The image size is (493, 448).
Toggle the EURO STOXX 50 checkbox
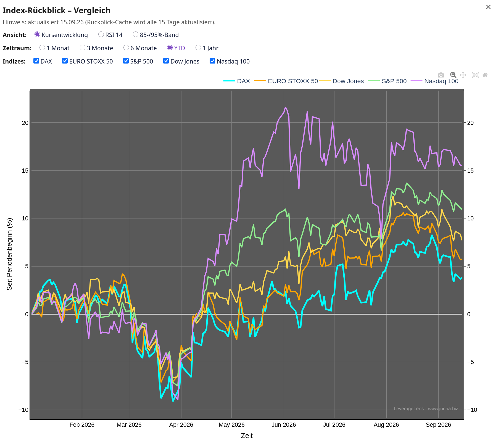pyautogui.click(x=65, y=61)
